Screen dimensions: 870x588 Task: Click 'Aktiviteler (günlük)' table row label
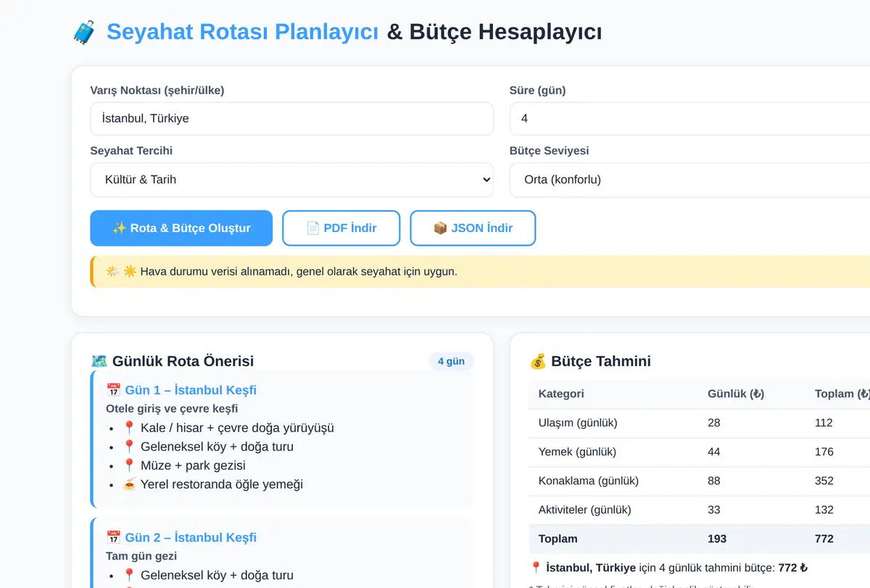click(585, 510)
